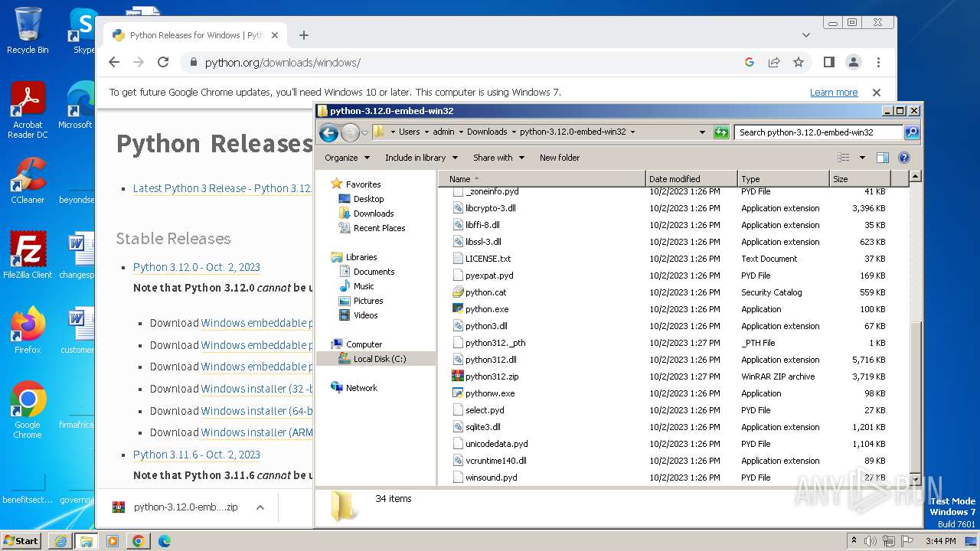Click Explorer search input field
Screen dimensions: 980x551
coord(818,132)
